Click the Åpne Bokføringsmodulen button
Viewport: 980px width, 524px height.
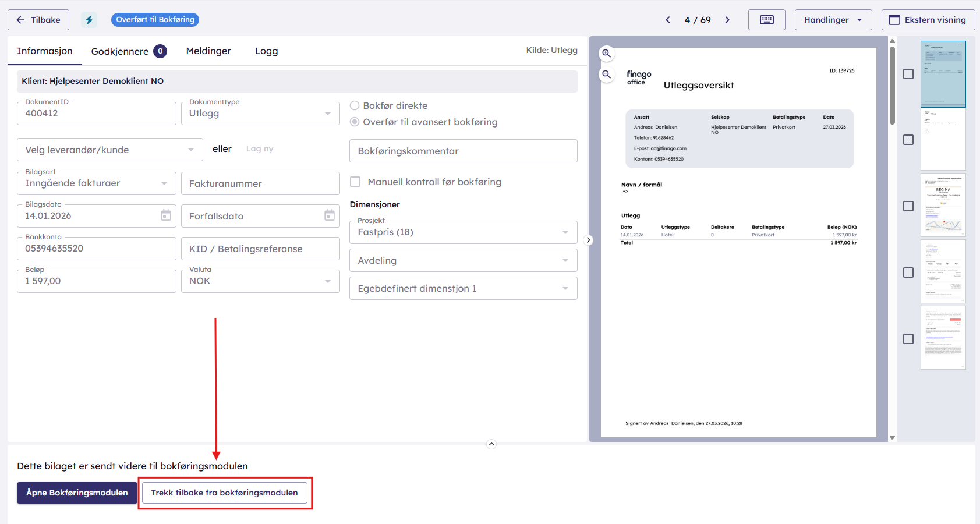[x=77, y=493]
